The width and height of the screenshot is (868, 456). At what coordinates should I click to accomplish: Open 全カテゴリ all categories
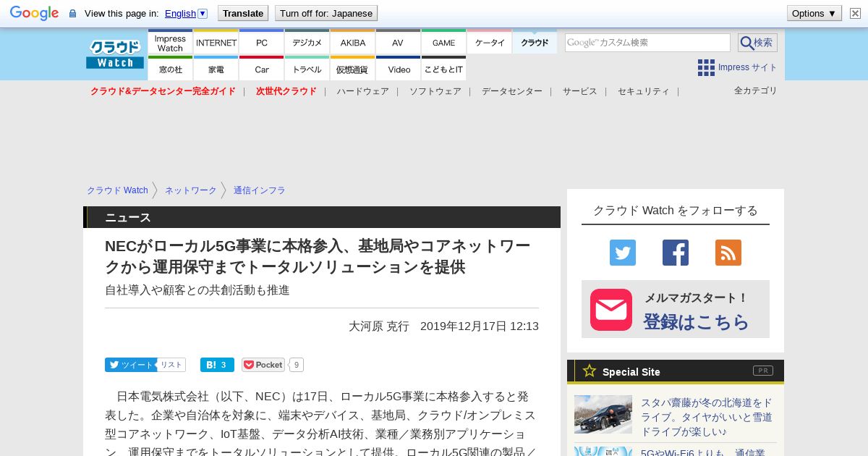[x=755, y=90]
